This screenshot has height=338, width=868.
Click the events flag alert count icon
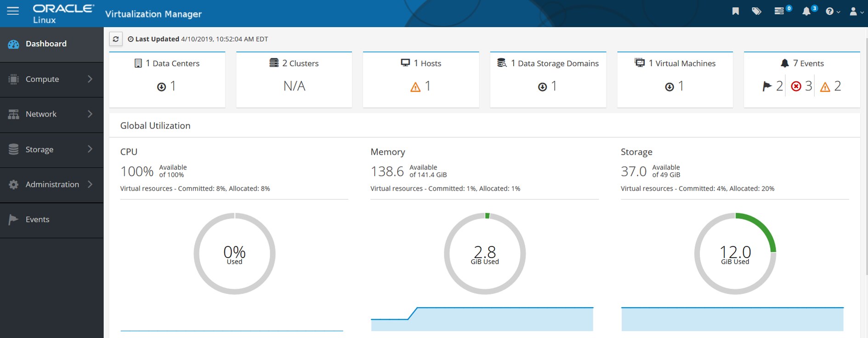click(767, 86)
